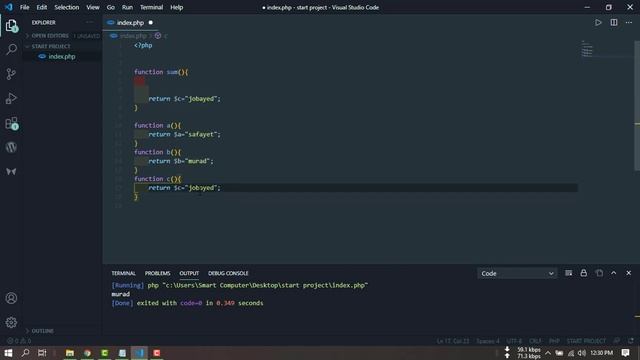Open the Go menu
The image size is (640, 360).
[111, 7]
